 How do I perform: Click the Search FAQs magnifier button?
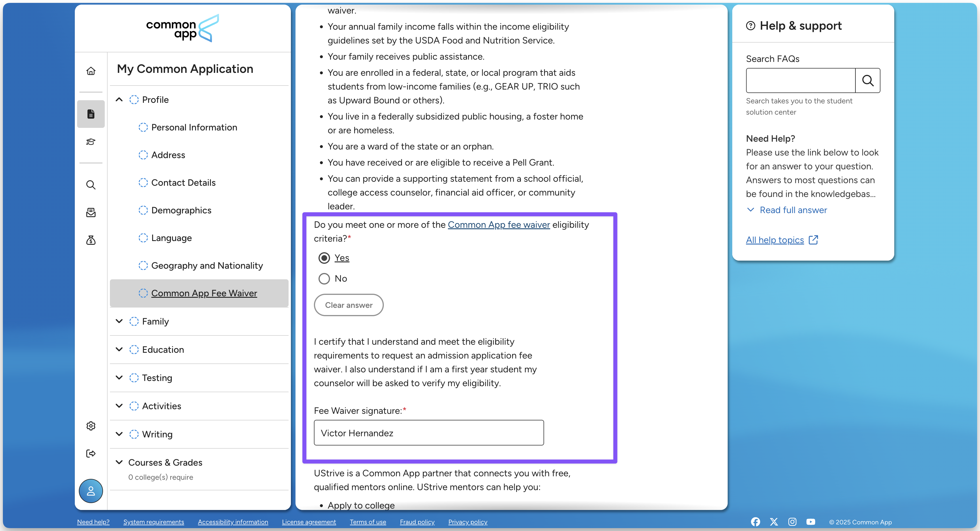[868, 80]
